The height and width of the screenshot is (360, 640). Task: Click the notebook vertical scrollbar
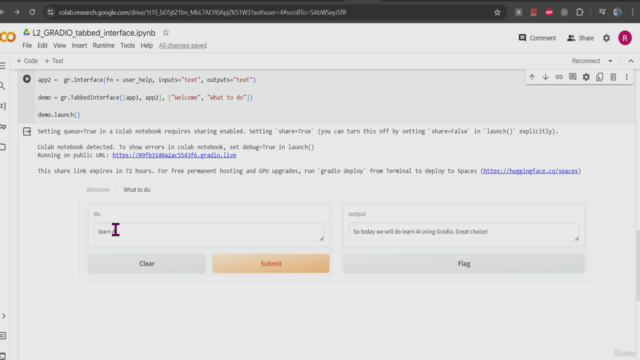pyautogui.click(x=638, y=265)
